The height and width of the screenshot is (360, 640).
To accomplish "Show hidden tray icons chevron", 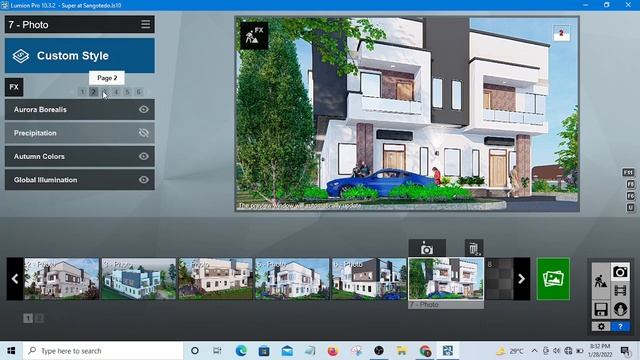I will click(534, 351).
